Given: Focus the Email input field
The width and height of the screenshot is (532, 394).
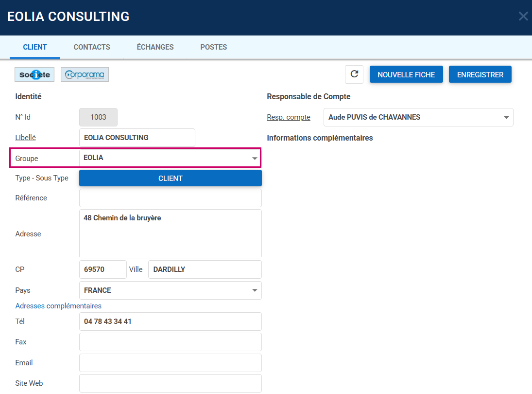Looking at the screenshot, I should point(170,363).
